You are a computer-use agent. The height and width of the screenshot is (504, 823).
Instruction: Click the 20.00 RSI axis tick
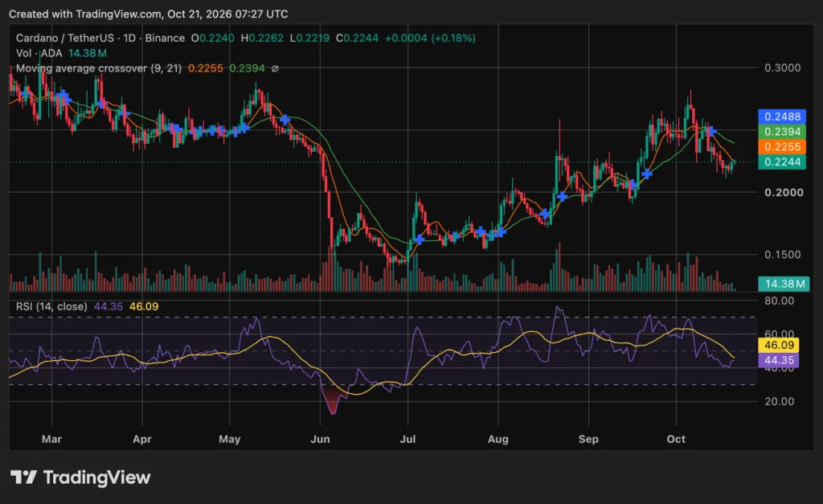point(779,401)
